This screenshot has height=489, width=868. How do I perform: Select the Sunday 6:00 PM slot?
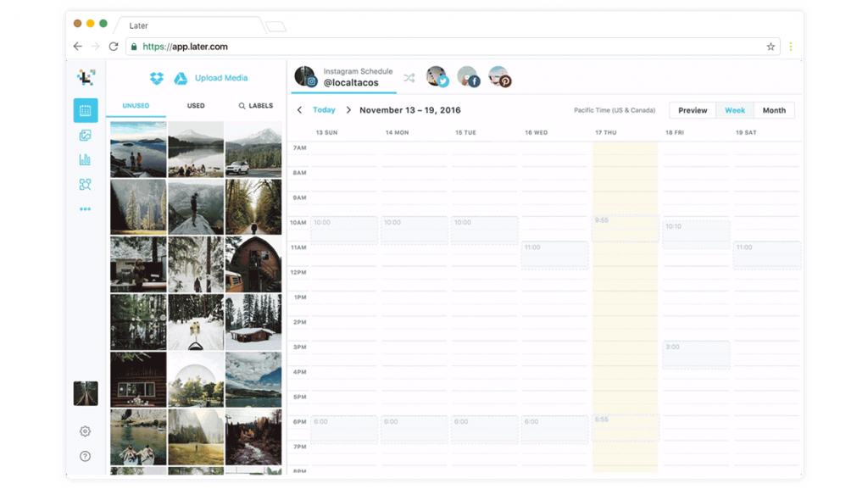pos(344,430)
